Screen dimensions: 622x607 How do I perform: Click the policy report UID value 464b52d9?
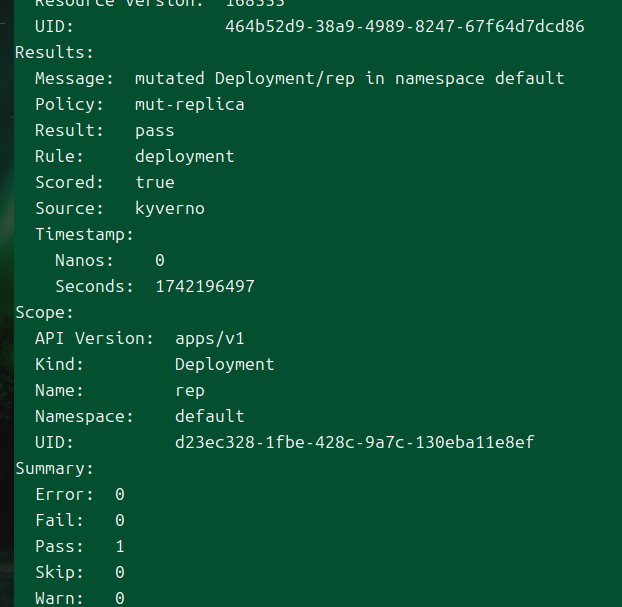click(405, 27)
